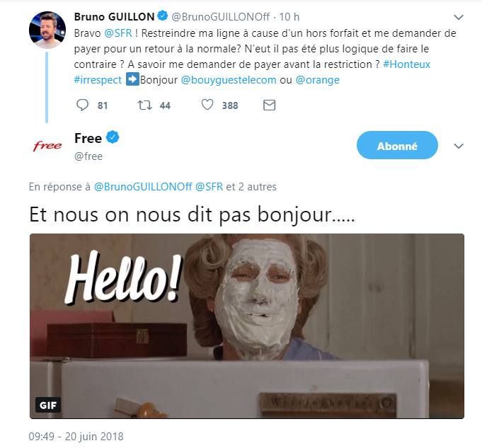Screen dimensions: 482x448
Task: Click the reply speech bubble icon
Action: [82, 105]
